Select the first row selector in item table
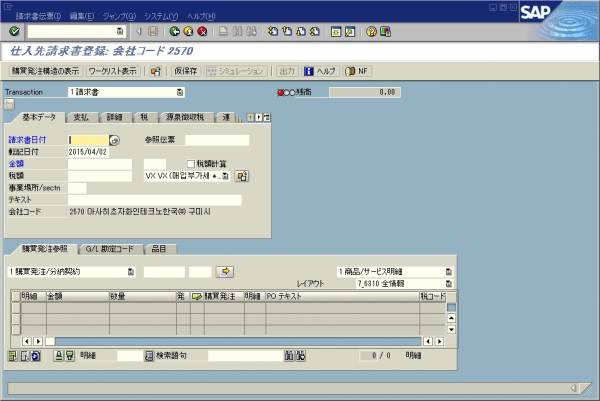600x401 pixels. click(x=15, y=307)
